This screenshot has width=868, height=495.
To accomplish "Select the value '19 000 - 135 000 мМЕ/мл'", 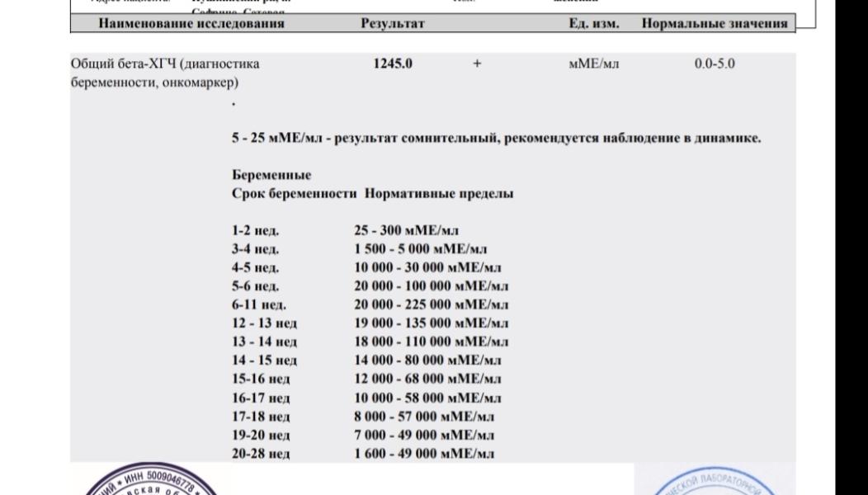I will pyautogui.click(x=432, y=323).
